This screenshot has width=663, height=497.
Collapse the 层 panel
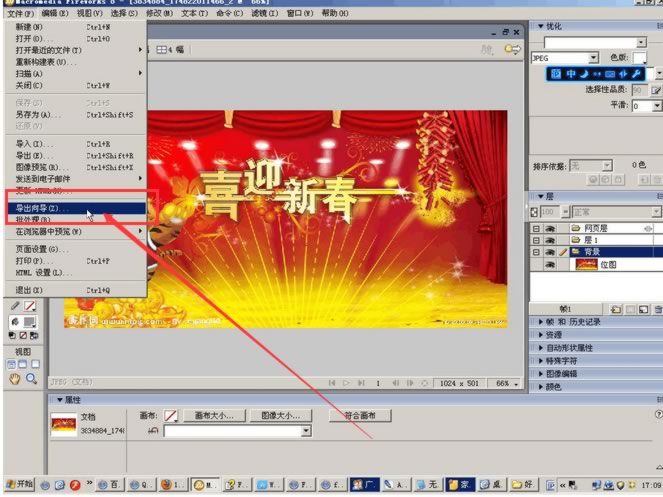pos(540,197)
